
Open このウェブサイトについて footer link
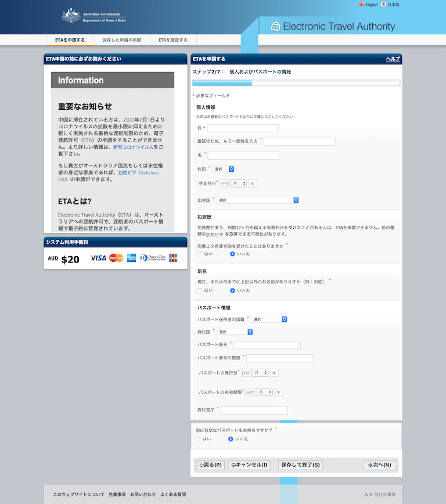pos(78,494)
